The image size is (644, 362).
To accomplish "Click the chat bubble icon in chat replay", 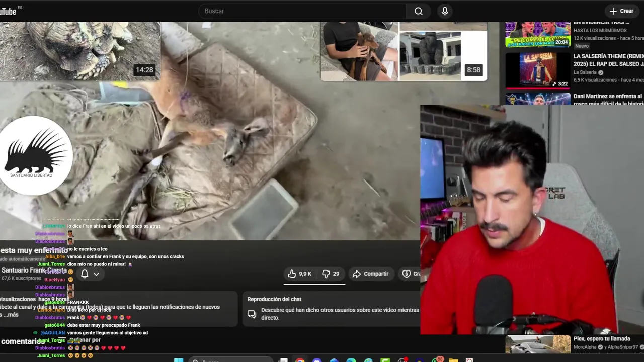I will pyautogui.click(x=252, y=314).
